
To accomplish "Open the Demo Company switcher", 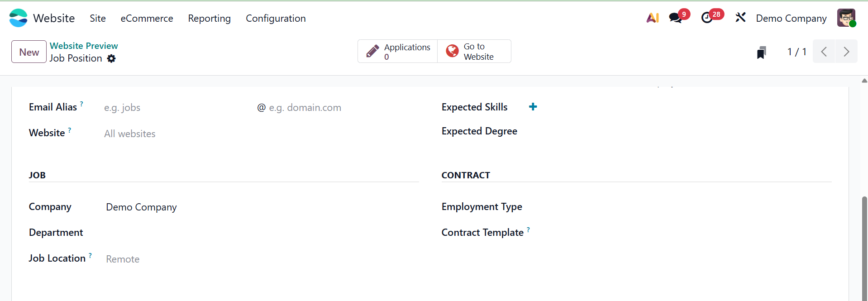I will [791, 18].
